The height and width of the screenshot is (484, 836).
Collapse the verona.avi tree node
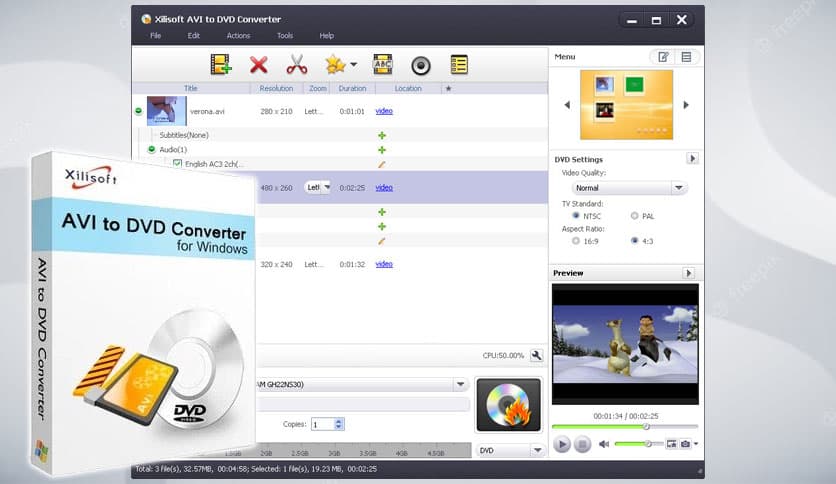pyautogui.click(x=139, y=111)
